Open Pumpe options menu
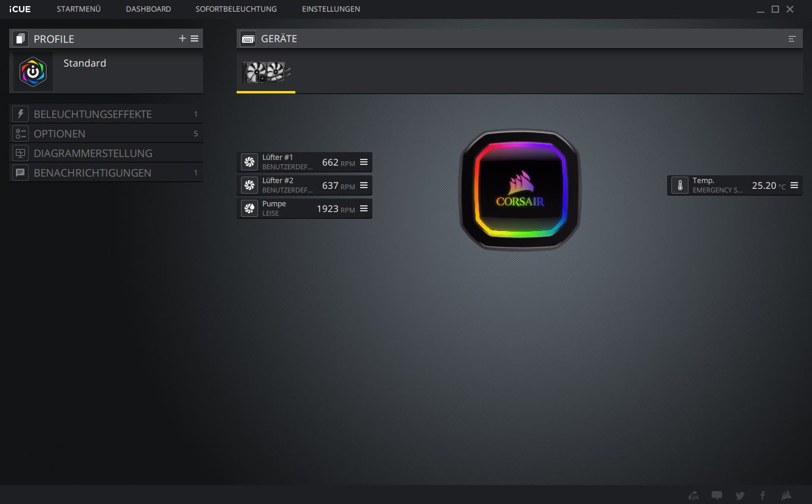 coord(364,208)
